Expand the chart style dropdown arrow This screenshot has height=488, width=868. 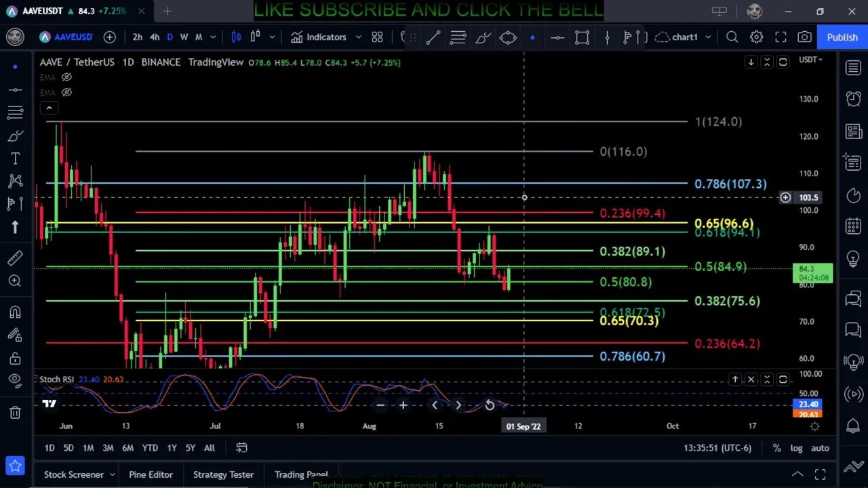point(272,37)
